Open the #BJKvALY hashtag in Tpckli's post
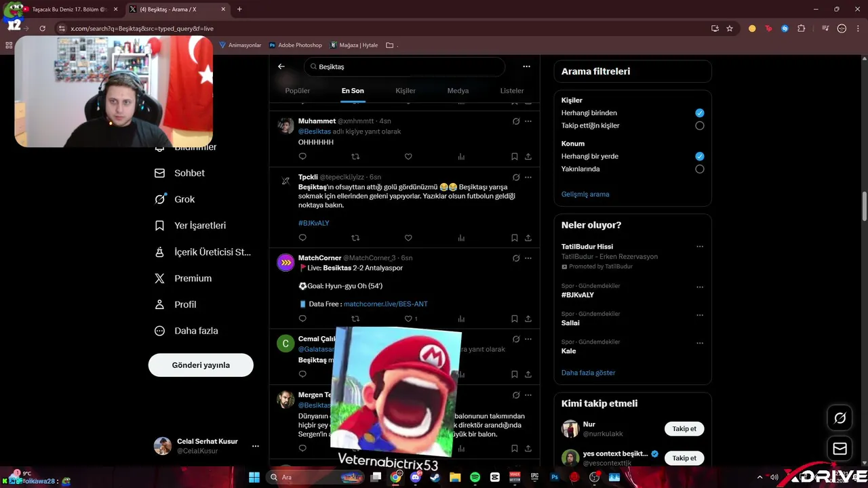 [313, 223]
